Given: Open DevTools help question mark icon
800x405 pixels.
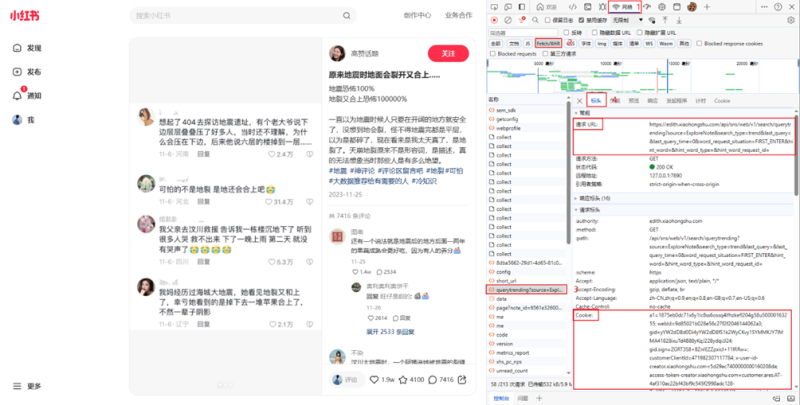Looking at the screenshot, I should [x=778, y=7].
